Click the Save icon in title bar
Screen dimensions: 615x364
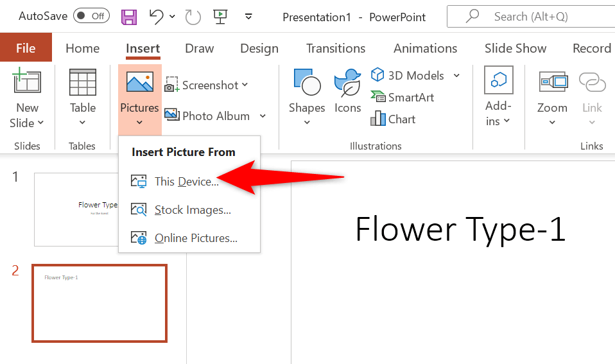(129, 17)
